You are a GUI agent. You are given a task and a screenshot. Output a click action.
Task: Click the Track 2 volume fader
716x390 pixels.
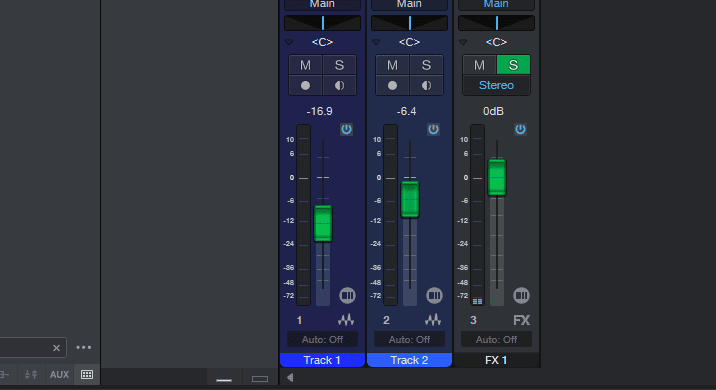(410, 199)
